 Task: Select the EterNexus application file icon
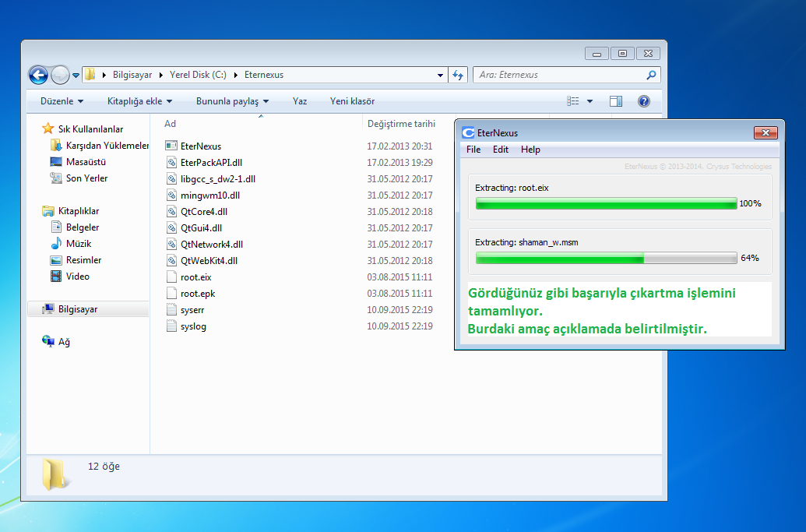tap(171, 146)
